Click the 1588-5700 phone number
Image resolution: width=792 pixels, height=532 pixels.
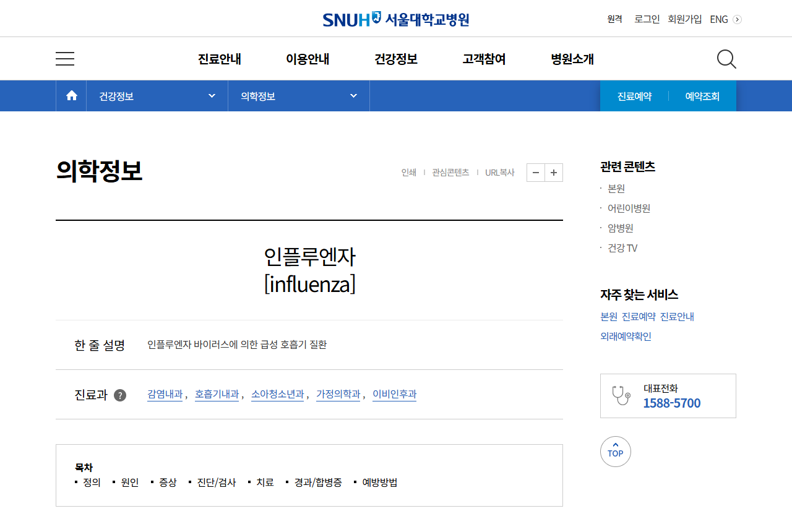(x=672, y=403)
